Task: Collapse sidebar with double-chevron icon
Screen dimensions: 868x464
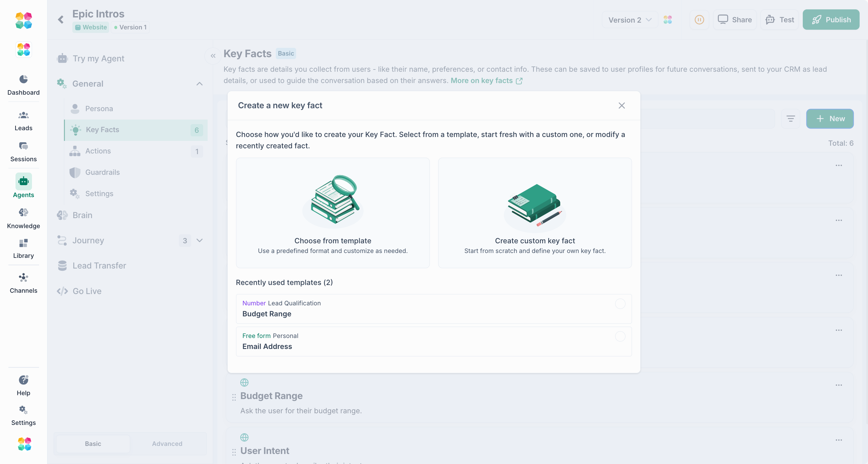Action: pyautogui.click(x=213, y=56)
